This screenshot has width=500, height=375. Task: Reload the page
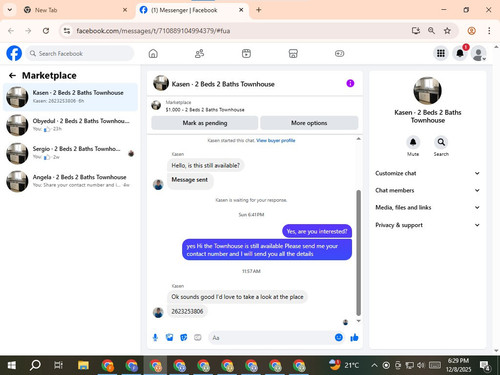(x=46, y=31)
